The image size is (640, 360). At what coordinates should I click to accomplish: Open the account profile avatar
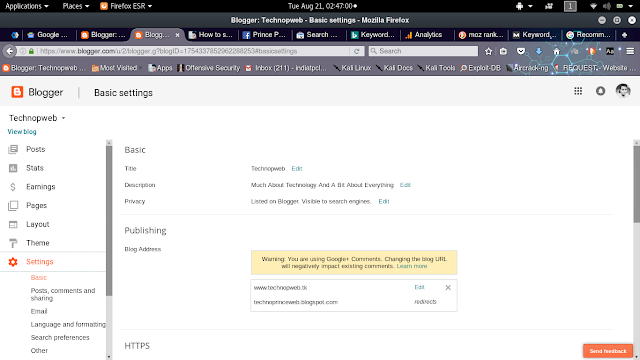(623, 91)
